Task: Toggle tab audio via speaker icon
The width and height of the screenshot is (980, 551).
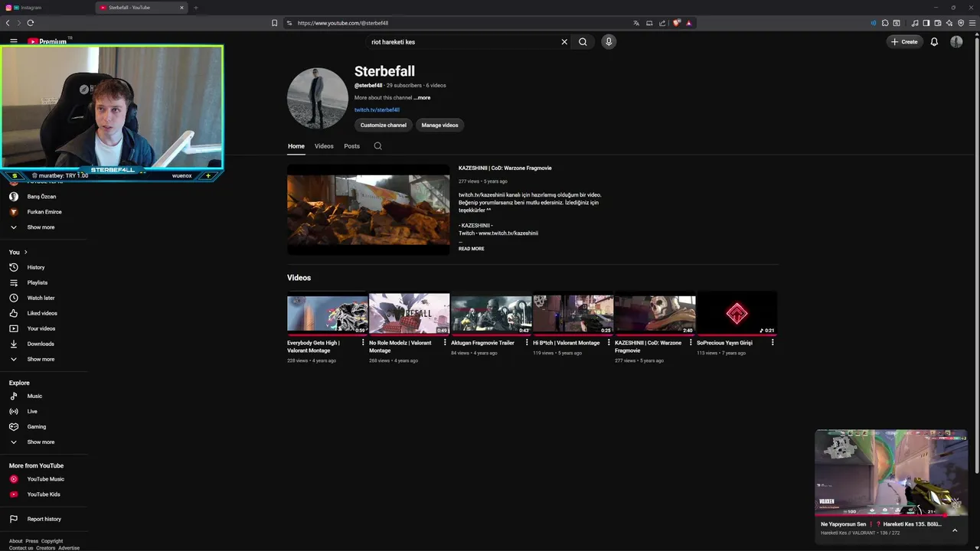Action: (x=873, y=23)
